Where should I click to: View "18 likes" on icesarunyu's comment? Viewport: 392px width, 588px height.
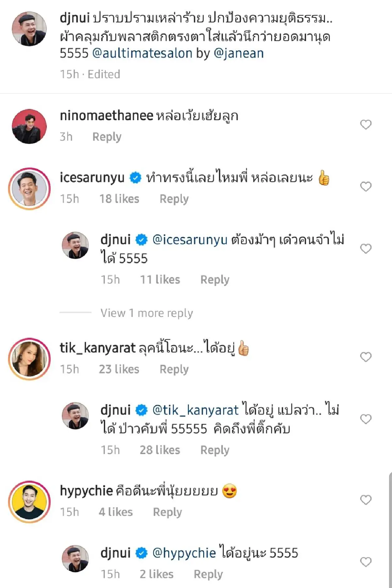(119, 198)
